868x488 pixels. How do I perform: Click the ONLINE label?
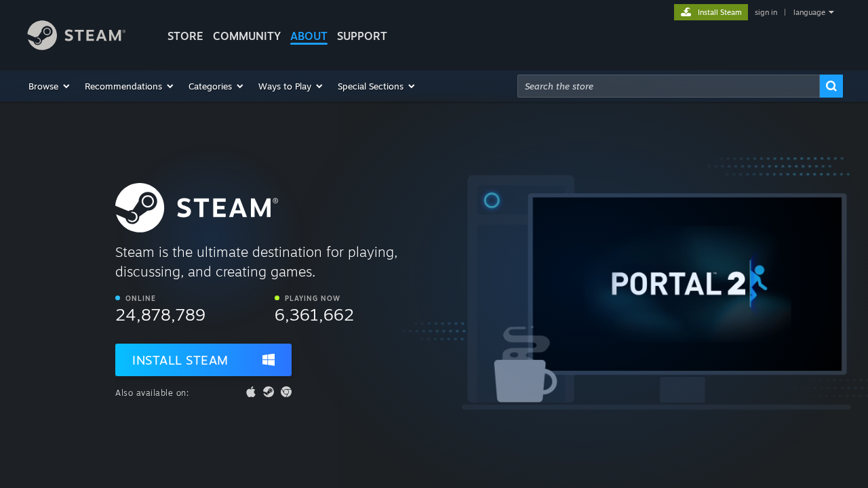click(x=140, y=298)
